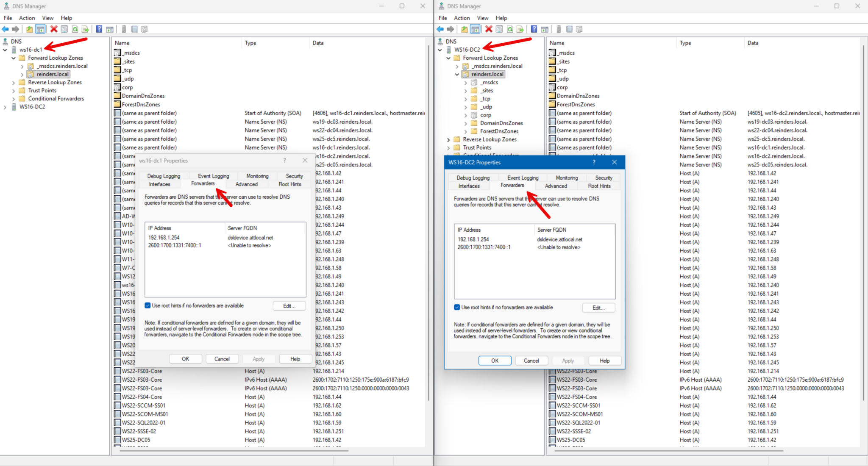Open the Action menu in left DNS Manager

point(27,18)
